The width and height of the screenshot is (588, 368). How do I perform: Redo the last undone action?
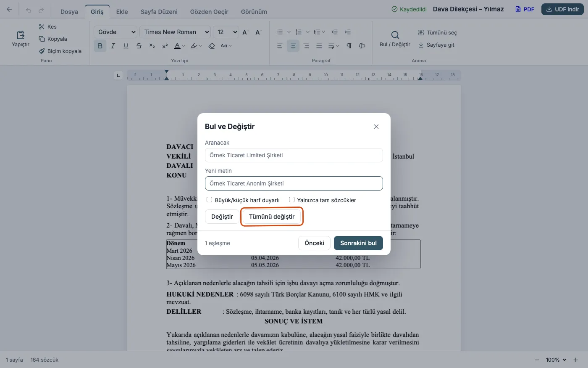[41, 11]
